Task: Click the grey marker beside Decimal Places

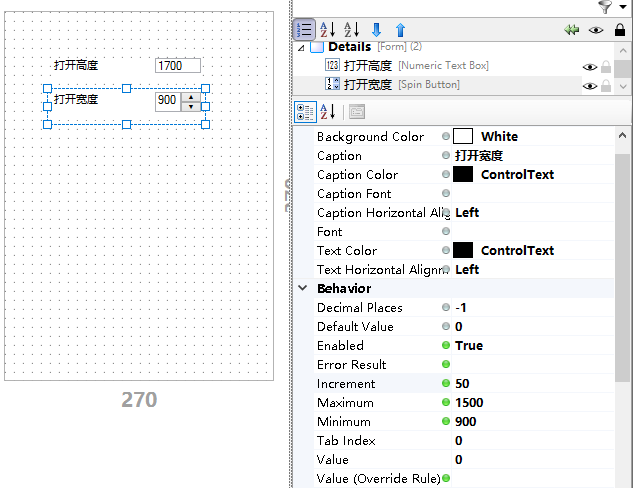Action: (446, 307)
